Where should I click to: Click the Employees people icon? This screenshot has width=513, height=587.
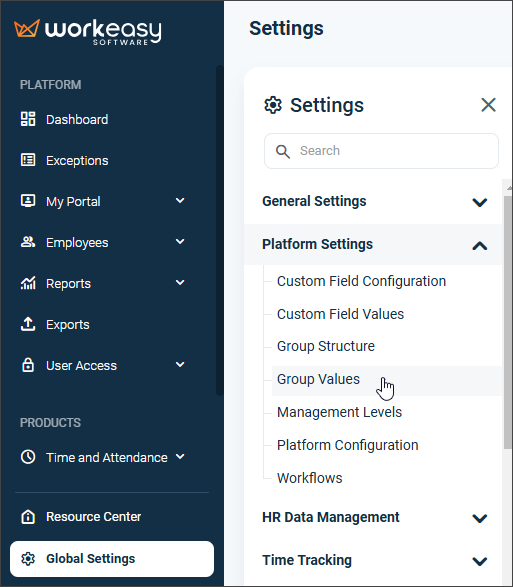28,242
